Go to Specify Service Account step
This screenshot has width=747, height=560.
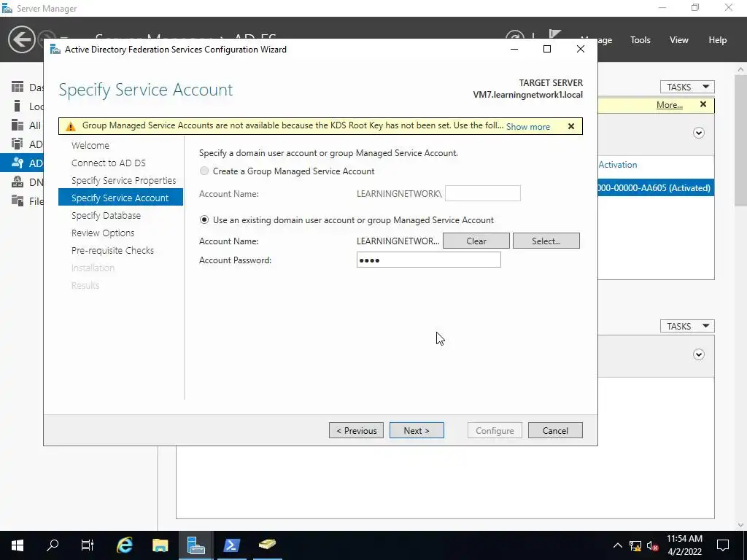point(120,198)
